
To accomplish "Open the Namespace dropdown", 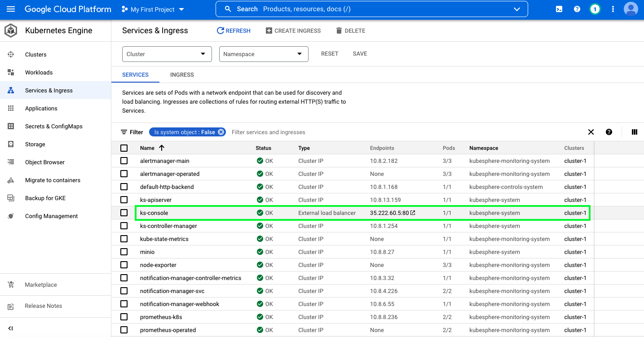I will 264,54.
